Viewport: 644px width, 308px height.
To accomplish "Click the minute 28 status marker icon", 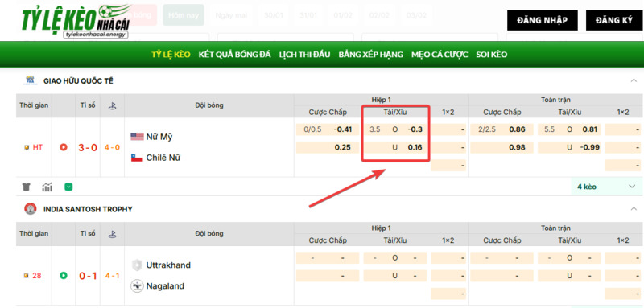I will [x=27, y=276].
